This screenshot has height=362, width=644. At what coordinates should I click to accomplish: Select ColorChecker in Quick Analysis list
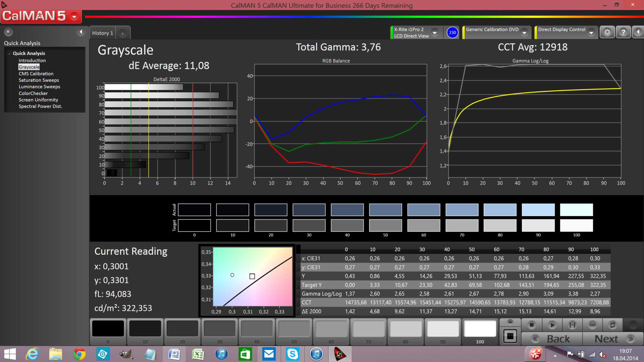(x=33, y=93)
